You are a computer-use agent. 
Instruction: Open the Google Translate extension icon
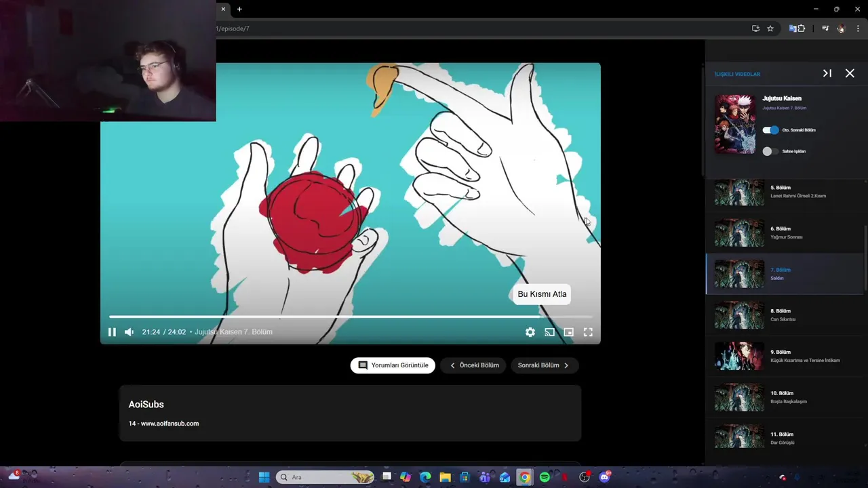[x=792, y=28]
